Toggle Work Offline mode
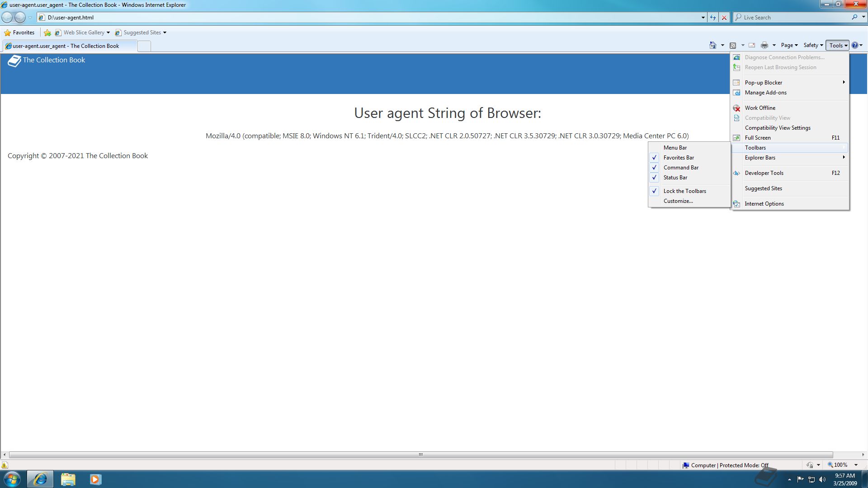Viewport: 868px width, 488px height. (x=790, y=108)
